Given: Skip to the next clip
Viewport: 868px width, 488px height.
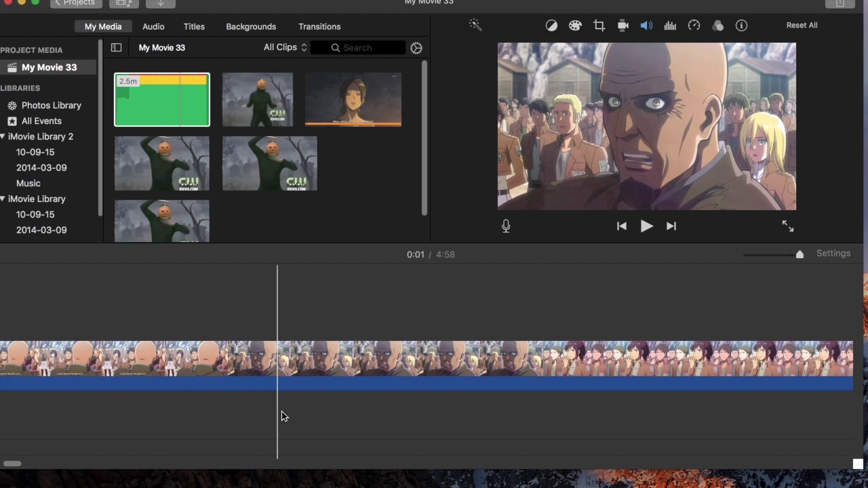Looking at the screenshot, I should pyautogui.click(x=671, y=226).
